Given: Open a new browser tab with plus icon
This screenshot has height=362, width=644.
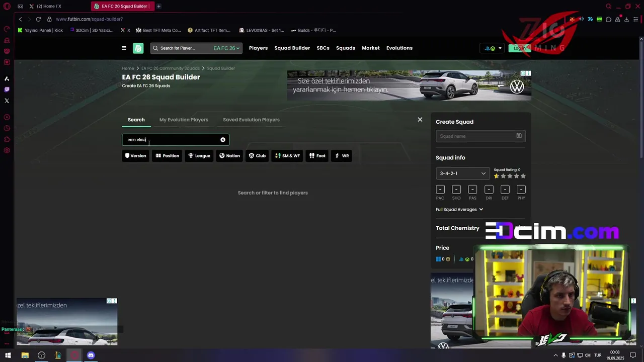Looking at the screenshot, I should point(159,6).
